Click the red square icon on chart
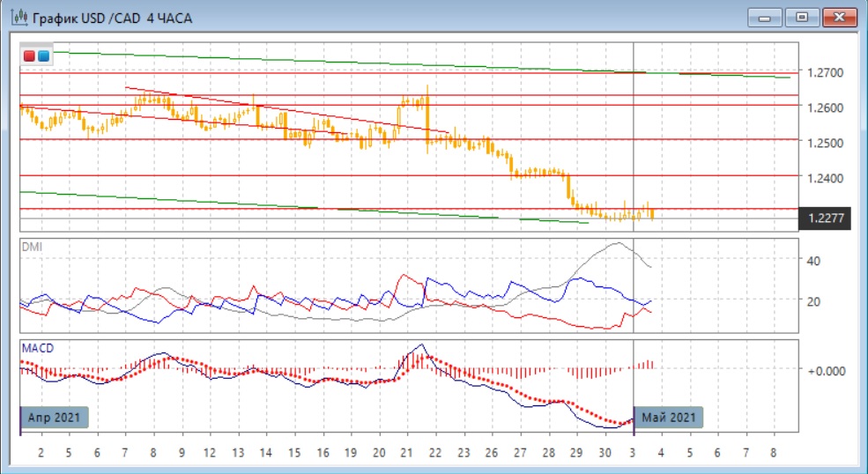This screenshot has height=474, width=868. [x=29, y=56]
